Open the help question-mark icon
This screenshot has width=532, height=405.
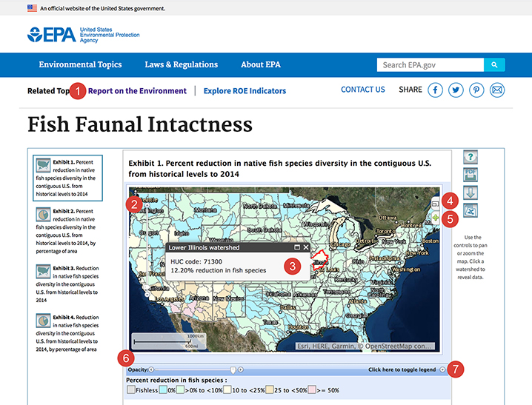(471, 157)
